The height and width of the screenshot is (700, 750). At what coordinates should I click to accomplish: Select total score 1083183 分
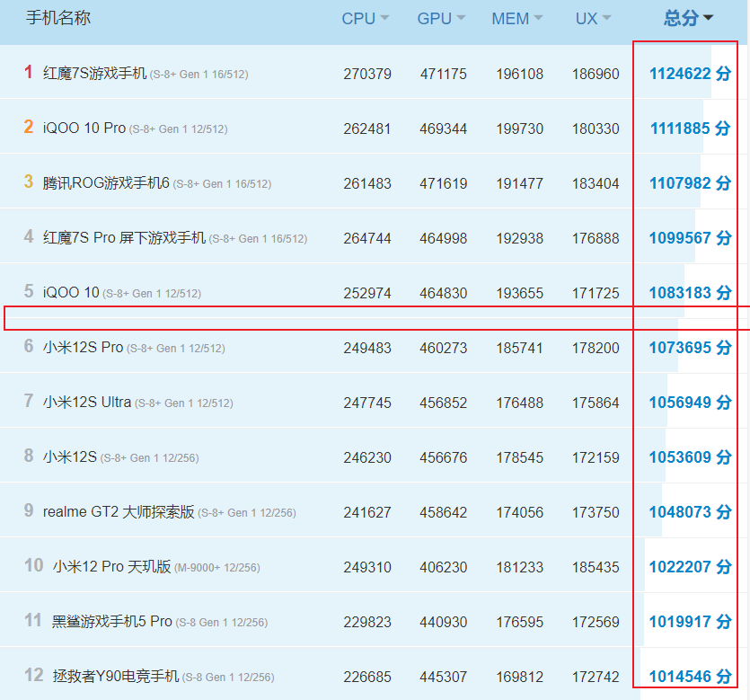pyautogui.click(x=690, y=292)
